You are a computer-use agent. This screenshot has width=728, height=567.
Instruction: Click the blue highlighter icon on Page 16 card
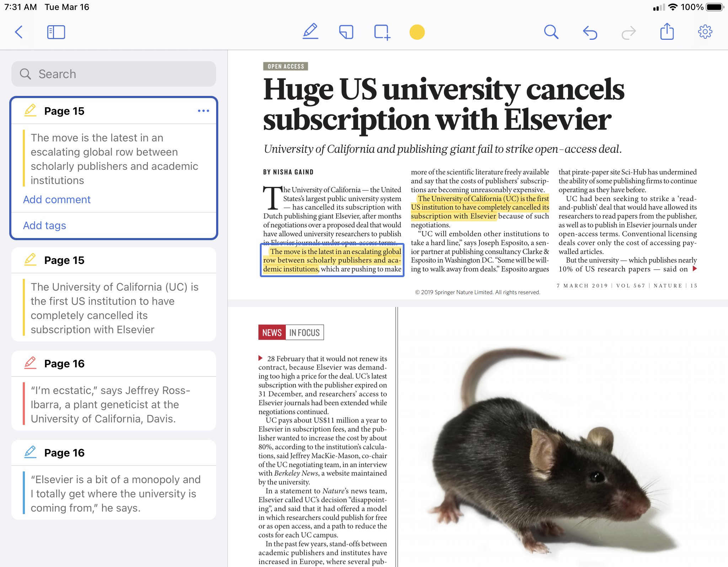[31, 453]
